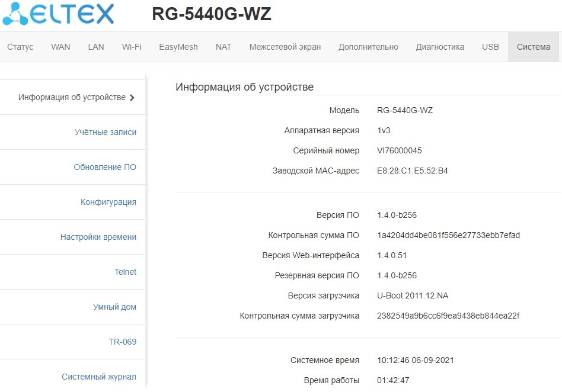
Task: Click the Системное время label
Action: [325, 360]
